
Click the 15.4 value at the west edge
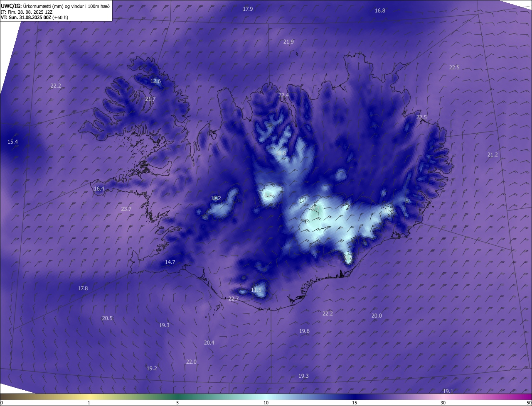(x=12, y=142)
